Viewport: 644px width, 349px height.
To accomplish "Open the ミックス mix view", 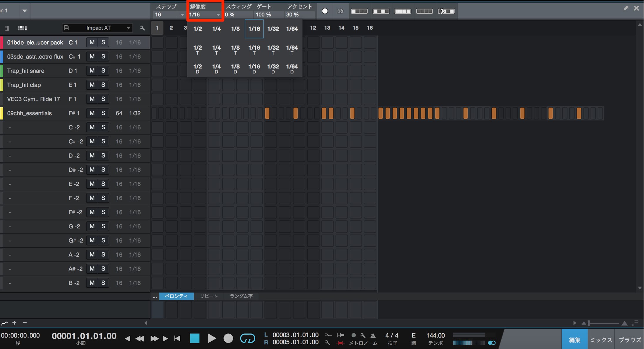I will (601, 340).
